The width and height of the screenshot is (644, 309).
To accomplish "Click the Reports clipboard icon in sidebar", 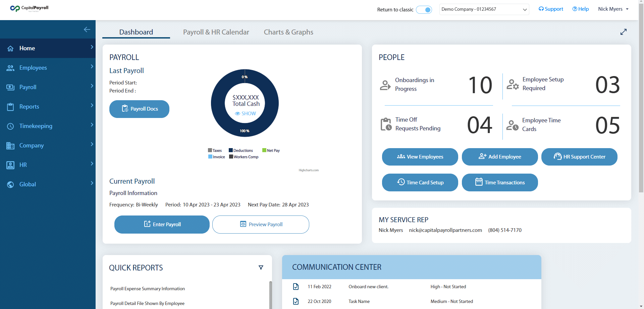I will pos(10,106).
